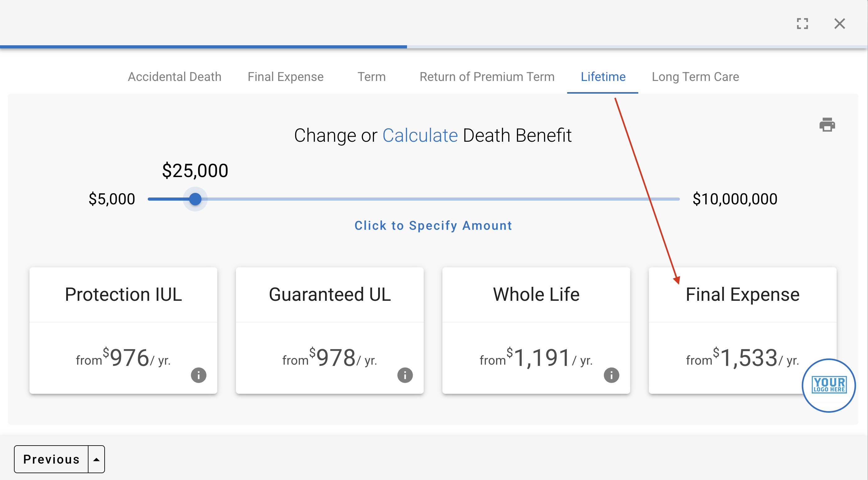Re-select the Lifetime tab

click(x=603, y=77)
